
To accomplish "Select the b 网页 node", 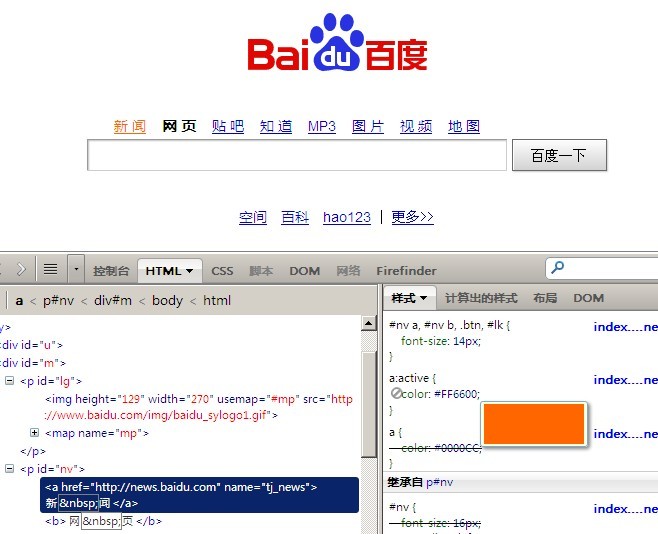I will coord(103,521).
